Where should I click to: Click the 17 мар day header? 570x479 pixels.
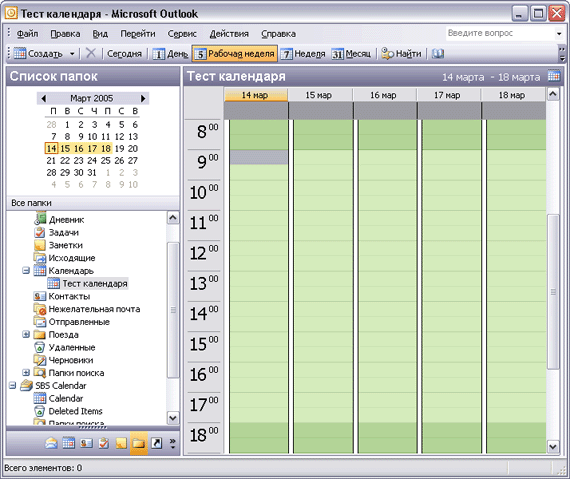coord(449,95)
